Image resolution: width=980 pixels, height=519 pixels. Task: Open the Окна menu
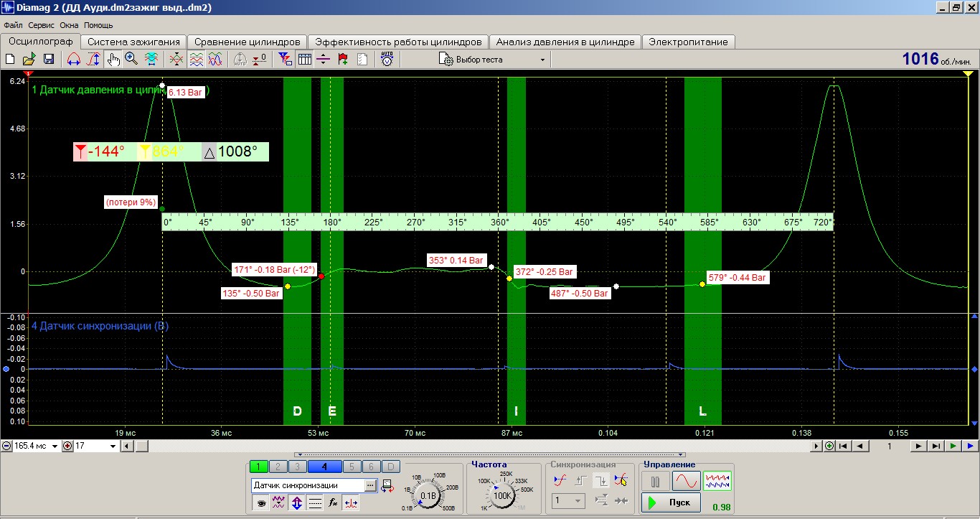69,25
